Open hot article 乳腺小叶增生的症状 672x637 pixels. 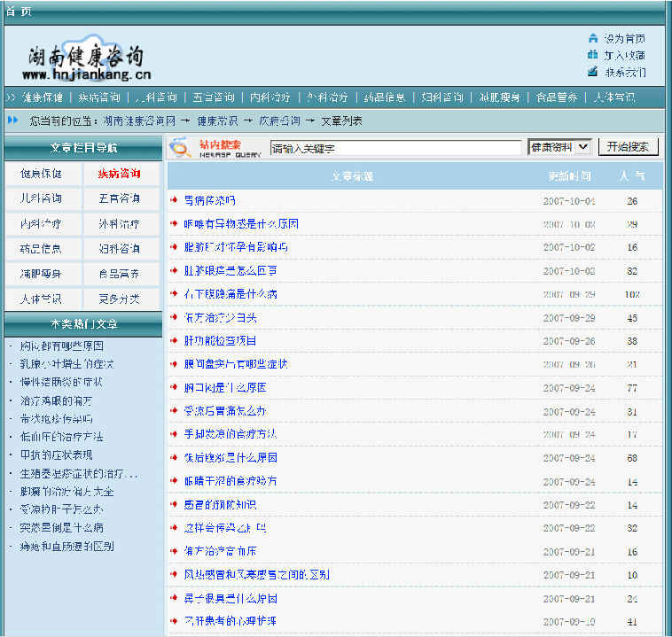point(66,364)
